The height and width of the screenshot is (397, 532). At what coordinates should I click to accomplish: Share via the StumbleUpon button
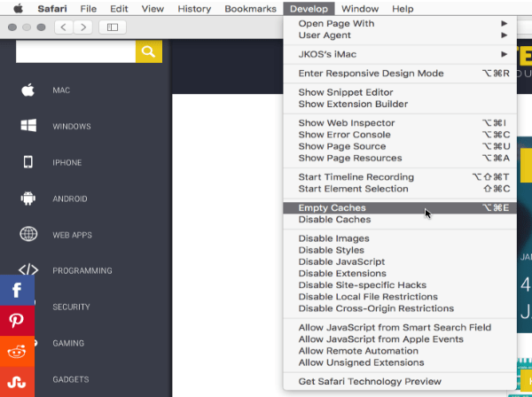tap(17, 382)
